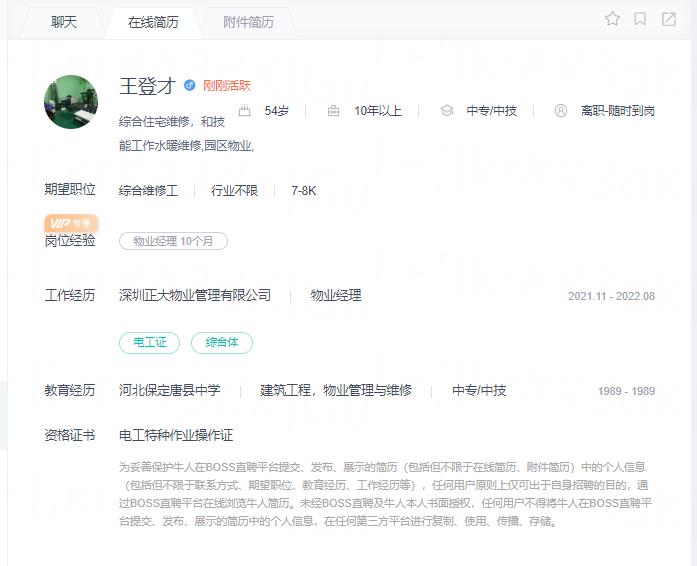Click the star favorite icon
This screenshot has height=566, width=697.
(612, 19)
